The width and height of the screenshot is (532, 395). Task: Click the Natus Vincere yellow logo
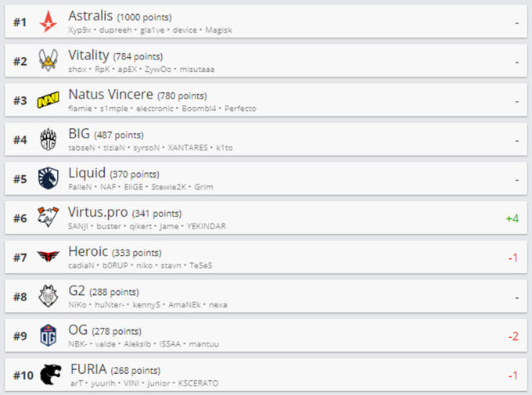tap(49, 100)
